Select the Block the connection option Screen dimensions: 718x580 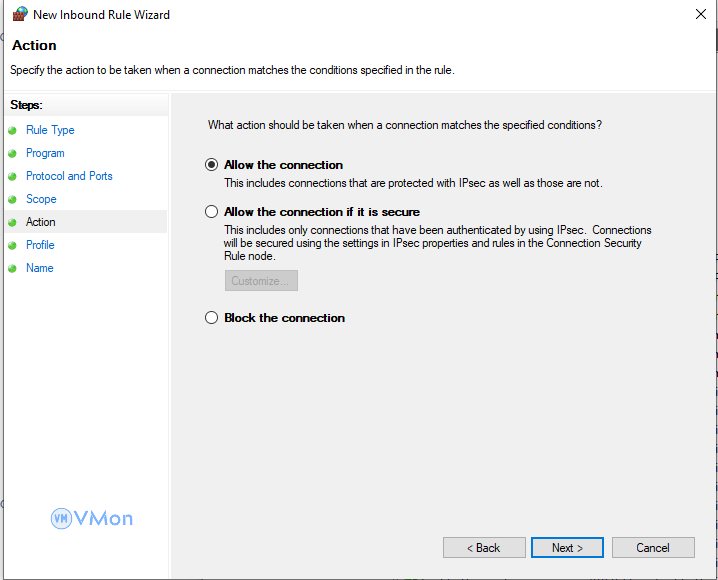click(211, 318)
